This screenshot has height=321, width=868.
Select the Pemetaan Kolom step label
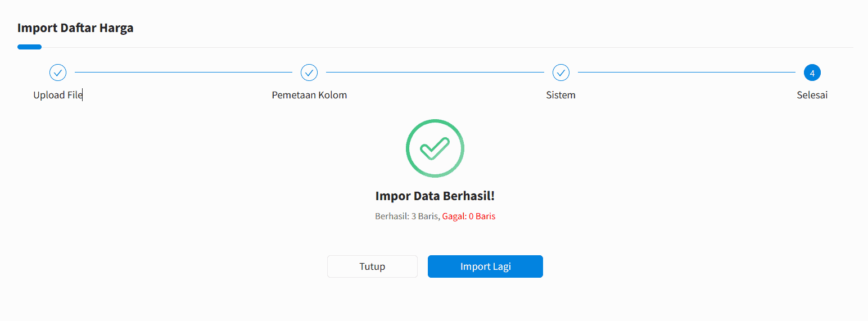pos(309,95)
